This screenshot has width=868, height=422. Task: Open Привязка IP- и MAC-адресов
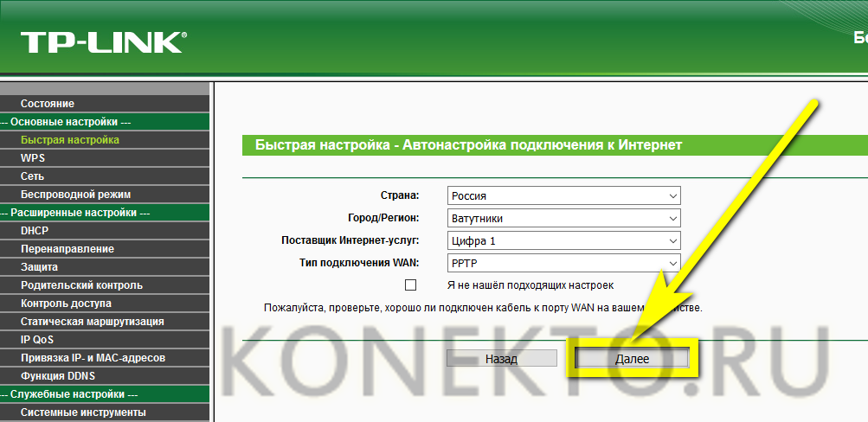(x=105, y=358)
